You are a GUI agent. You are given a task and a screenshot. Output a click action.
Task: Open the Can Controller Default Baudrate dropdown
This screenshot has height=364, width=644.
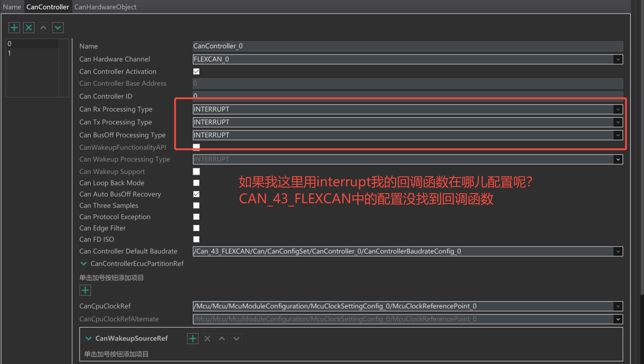coord(618,251)
